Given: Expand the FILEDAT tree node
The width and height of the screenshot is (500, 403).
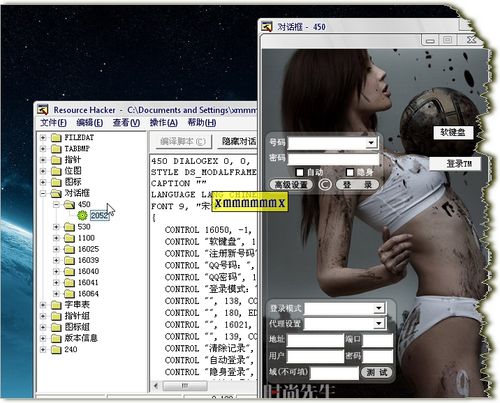Looking at the screenshot, I should click(x=43, y=138).
